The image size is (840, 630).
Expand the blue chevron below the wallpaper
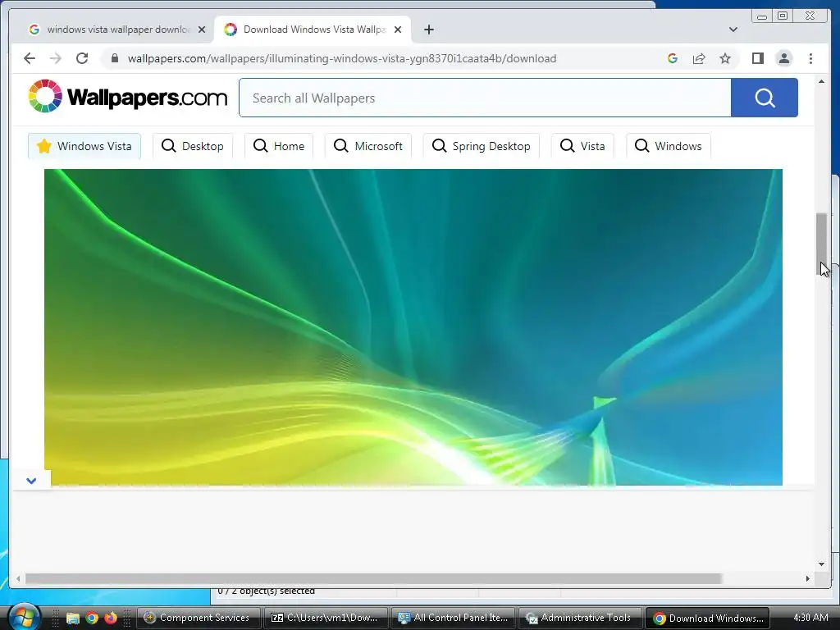(31, 481)
